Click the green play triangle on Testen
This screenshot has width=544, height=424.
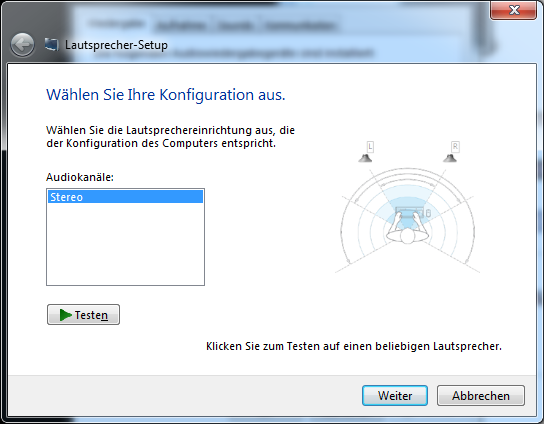[65, 315]
